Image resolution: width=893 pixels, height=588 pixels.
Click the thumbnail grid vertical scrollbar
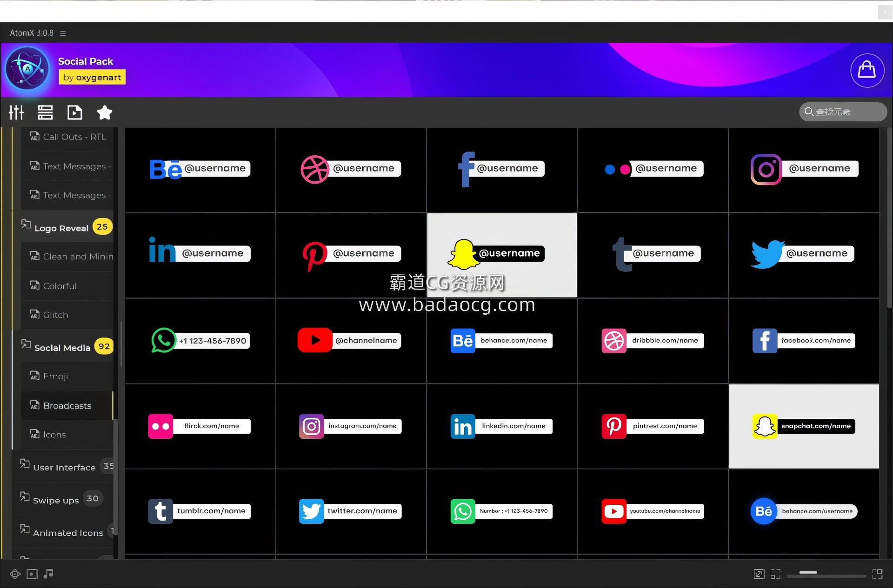(889, 218)
